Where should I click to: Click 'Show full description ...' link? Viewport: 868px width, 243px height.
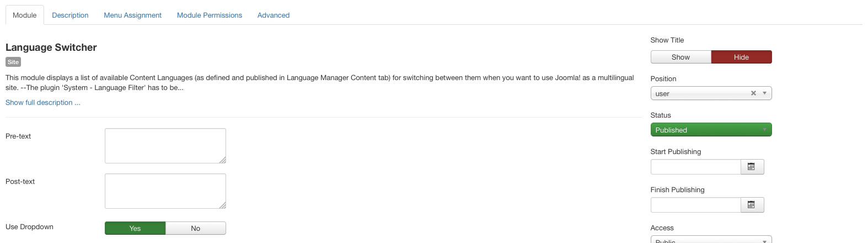pos(43,103)
